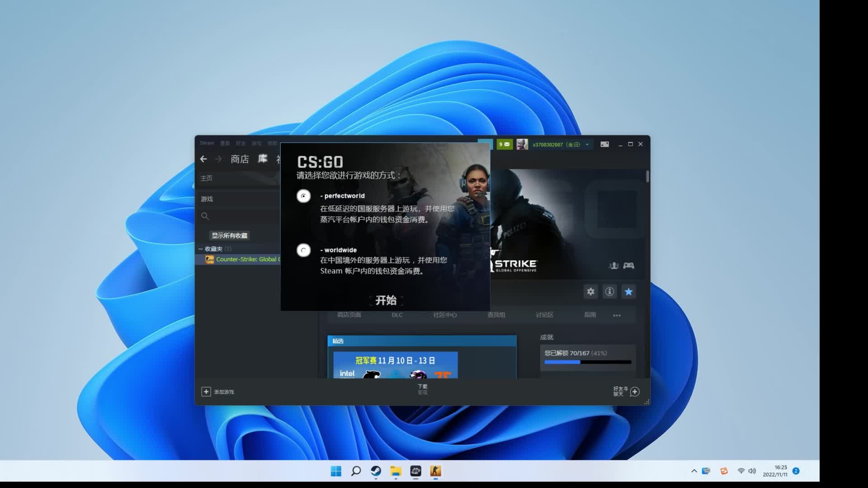Viewport: 868px width, 488px height.
Task: Open the 指南 guides link
Action: pyautogui.click(x=590, y=315)
